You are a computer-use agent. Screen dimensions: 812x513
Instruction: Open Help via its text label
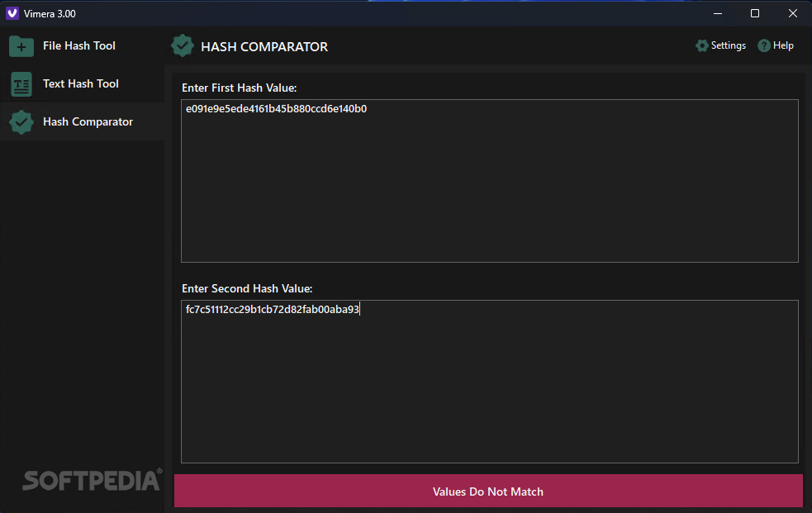point(783,45)
